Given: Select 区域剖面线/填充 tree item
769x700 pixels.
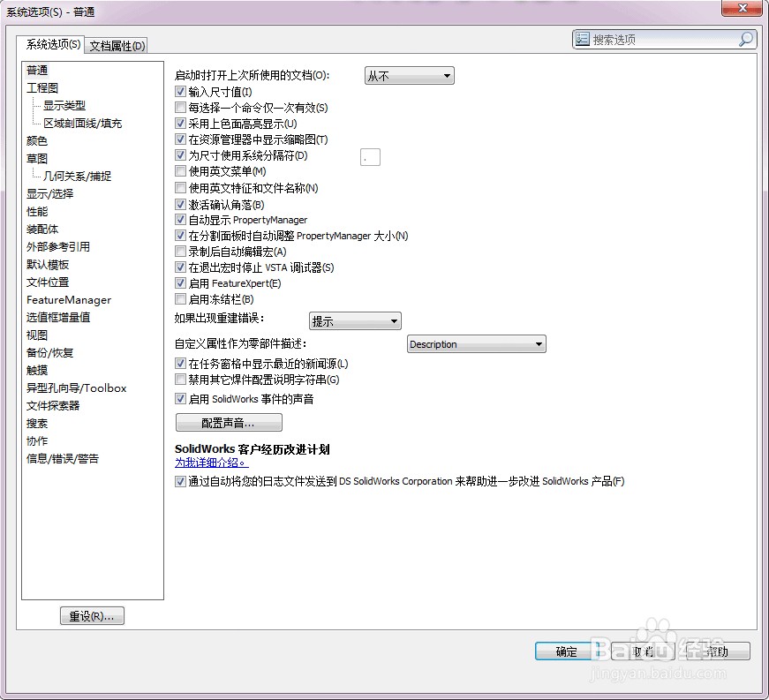Looking at the screenshot, I should 82,124.
